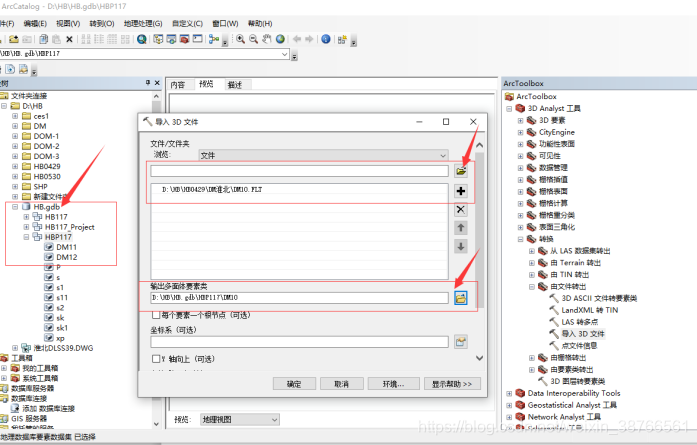
Task: Expand the HB117 feature dataset node
Action: 26,217
